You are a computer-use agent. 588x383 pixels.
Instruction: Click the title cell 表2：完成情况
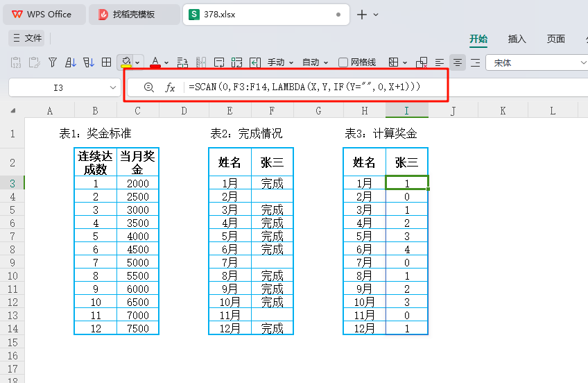coord(246,133)
